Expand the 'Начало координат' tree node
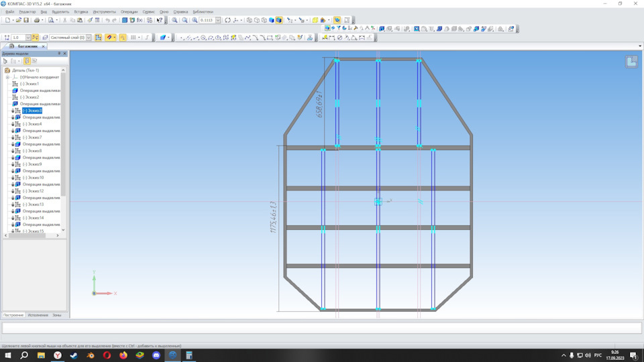The width and height of the screenshot is (644, 362). point(7,77)
